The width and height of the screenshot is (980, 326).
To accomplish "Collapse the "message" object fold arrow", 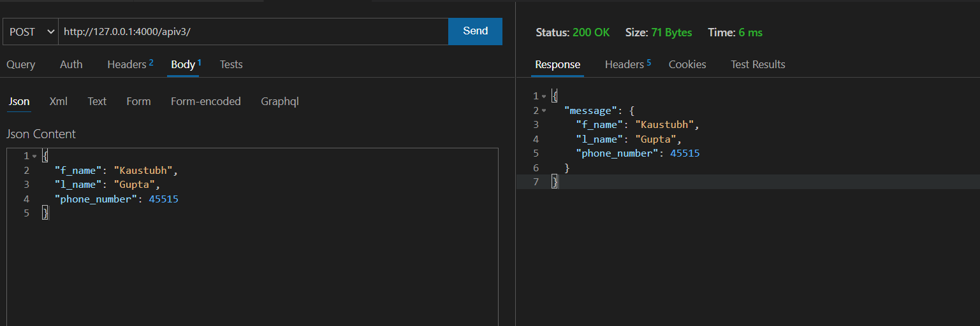I will [x=544, y=111].
